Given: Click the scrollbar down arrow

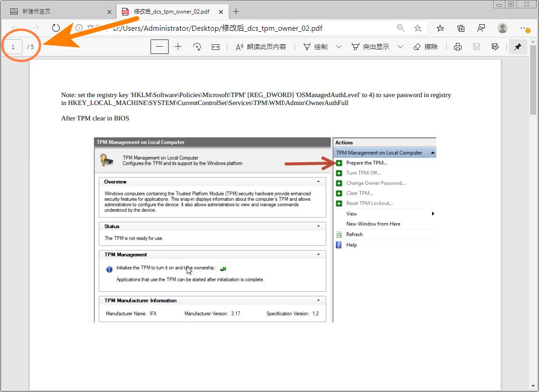Looking at the screenshot, I should point(533,386).
